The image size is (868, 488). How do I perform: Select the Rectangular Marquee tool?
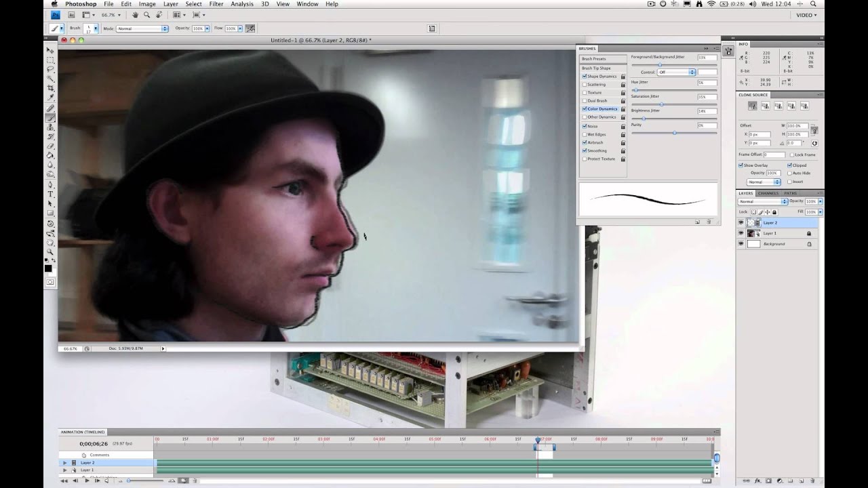[50, 60]
